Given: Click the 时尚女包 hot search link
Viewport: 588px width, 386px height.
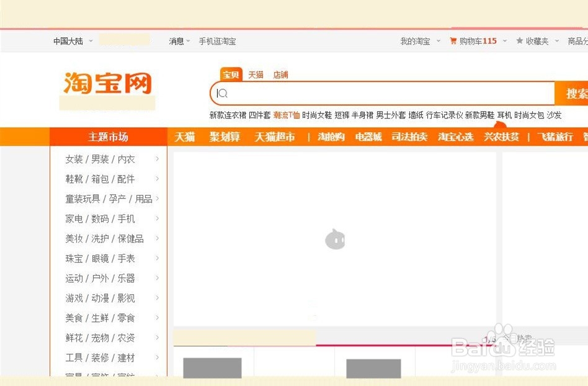Looking at the screenshot, I should (529, 115).
